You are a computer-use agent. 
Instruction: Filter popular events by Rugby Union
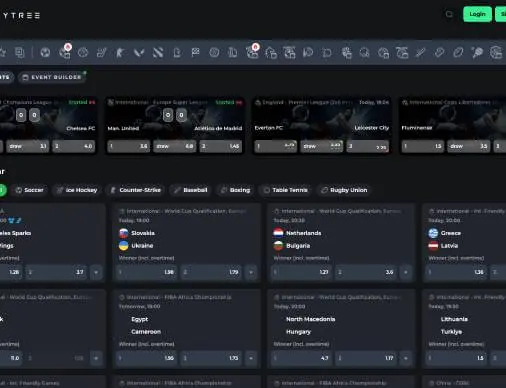tap(344, 190)
